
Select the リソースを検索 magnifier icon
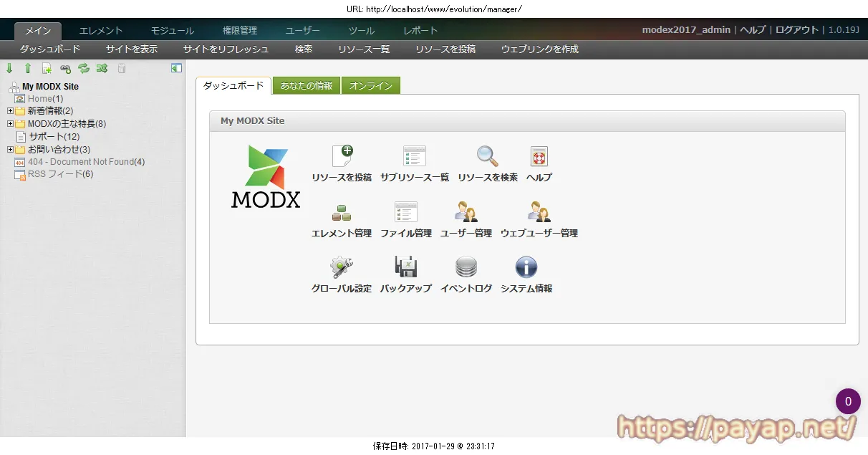[x=487, y=156]
